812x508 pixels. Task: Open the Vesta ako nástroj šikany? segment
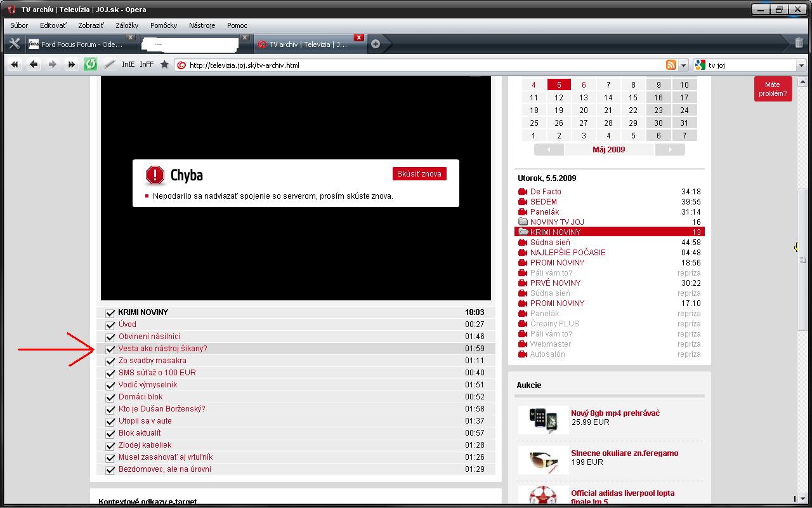click(x=163, y=349)
